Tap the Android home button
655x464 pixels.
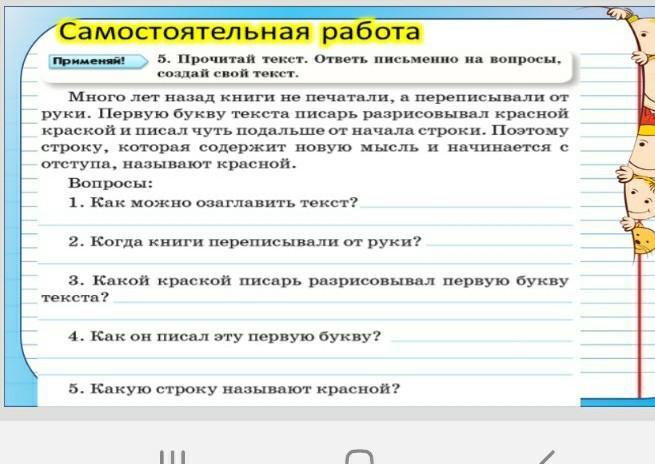pyautogui.click(x=359, y=456)
